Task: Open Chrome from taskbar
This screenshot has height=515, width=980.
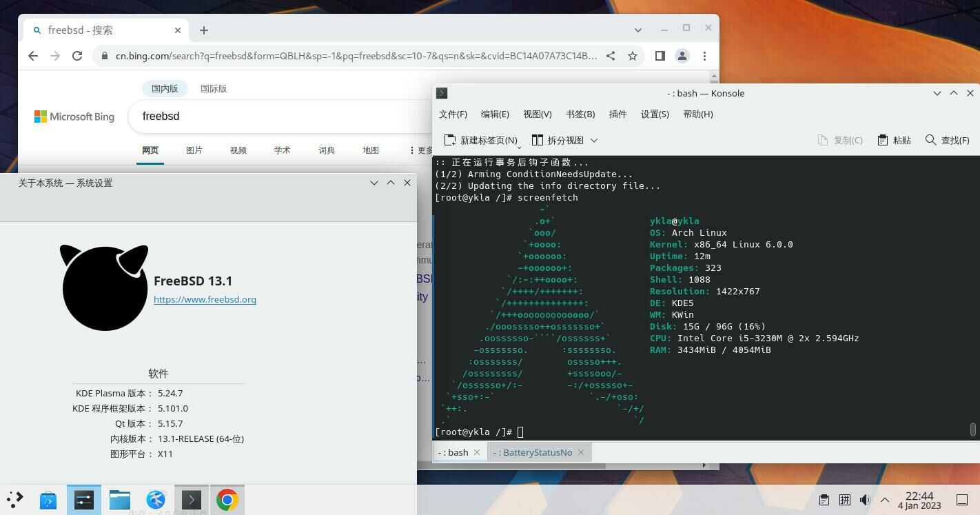Action: (227, 500)
